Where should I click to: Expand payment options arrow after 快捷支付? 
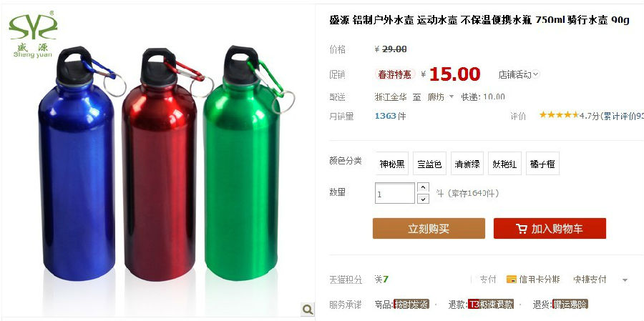625,280
